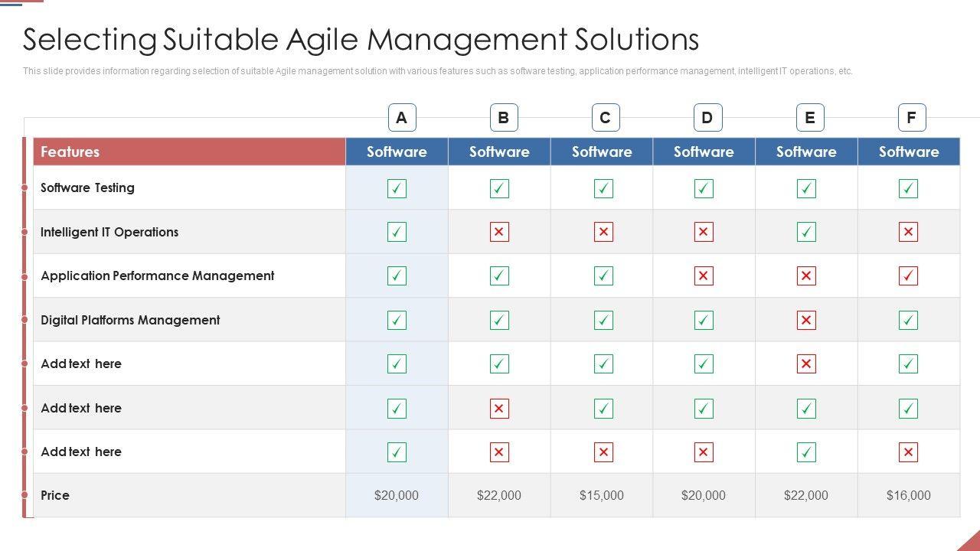
Task: Toggle Software E's Digital Platforms Management cross box
Action: point(806,320)
